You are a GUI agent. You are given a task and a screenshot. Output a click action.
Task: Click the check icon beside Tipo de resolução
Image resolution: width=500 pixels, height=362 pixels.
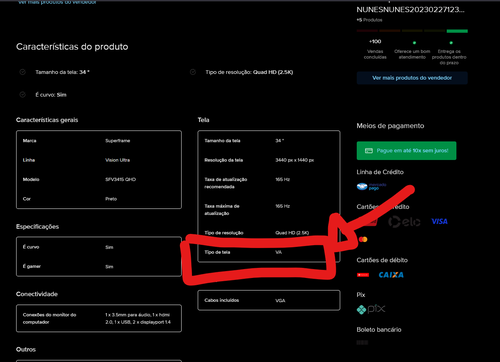193,72
